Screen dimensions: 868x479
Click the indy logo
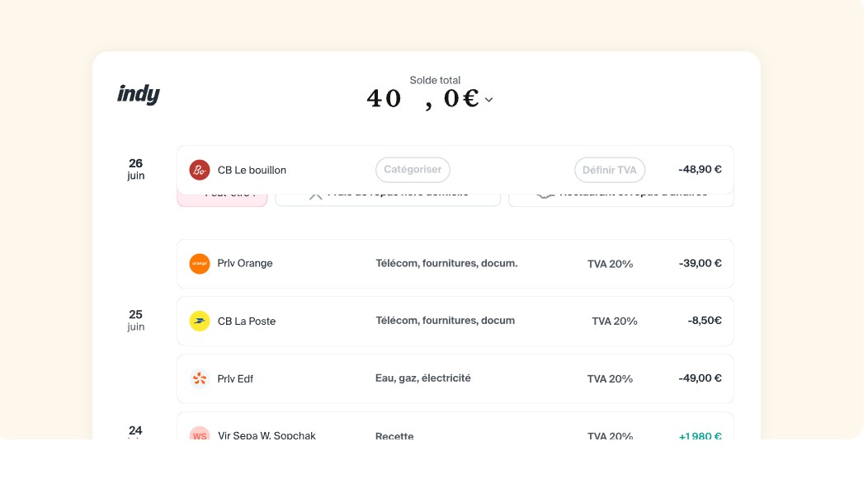tap(139, 94)
